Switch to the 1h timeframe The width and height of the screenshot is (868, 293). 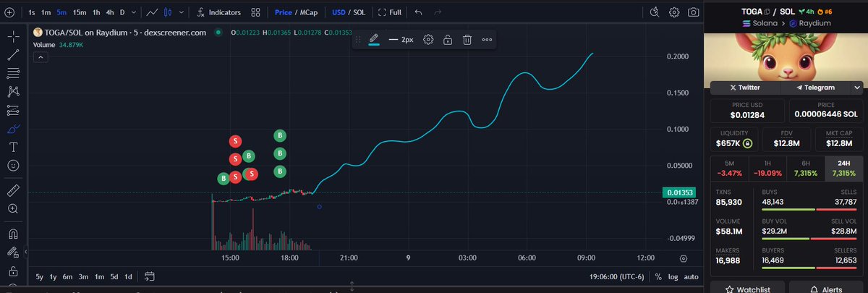[96, 12]
